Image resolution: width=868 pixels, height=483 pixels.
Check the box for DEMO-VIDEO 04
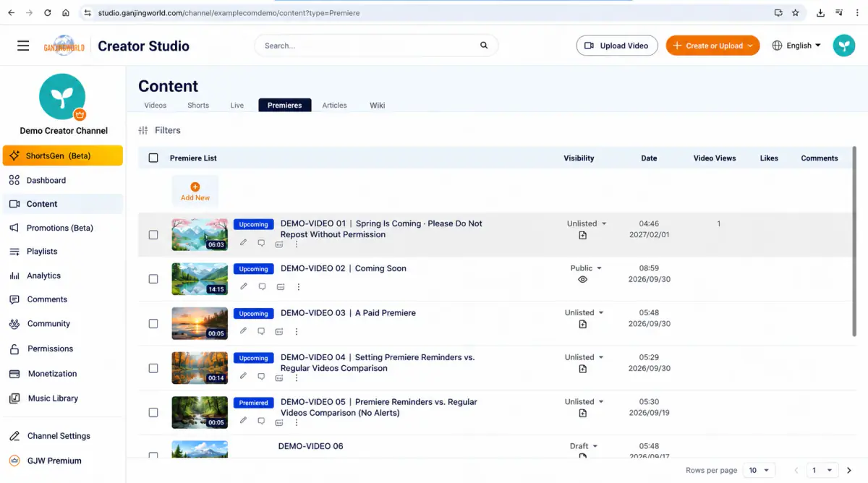(153, 368)
